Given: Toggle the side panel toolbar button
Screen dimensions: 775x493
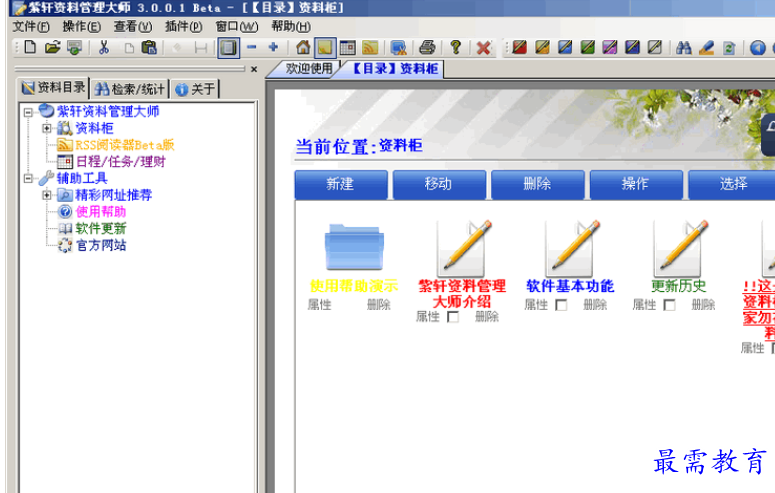Looking at the screenshot, I should point(229,47).
